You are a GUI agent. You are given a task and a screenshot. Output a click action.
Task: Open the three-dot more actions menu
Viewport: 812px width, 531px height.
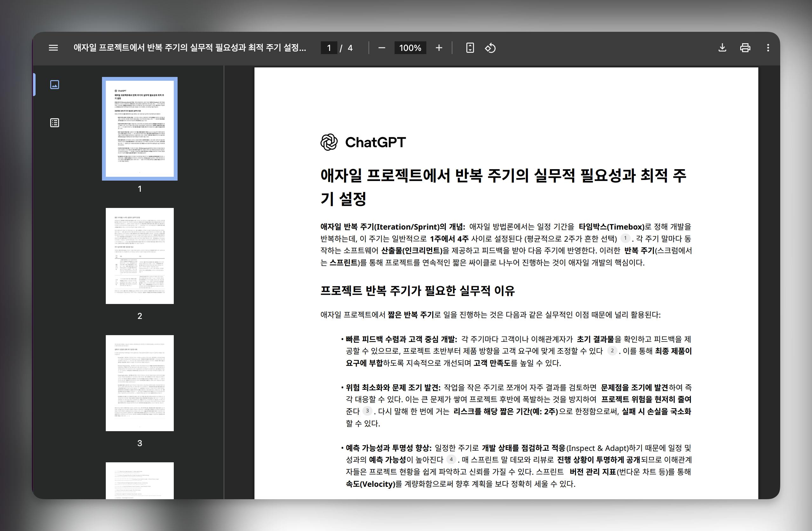768,48
